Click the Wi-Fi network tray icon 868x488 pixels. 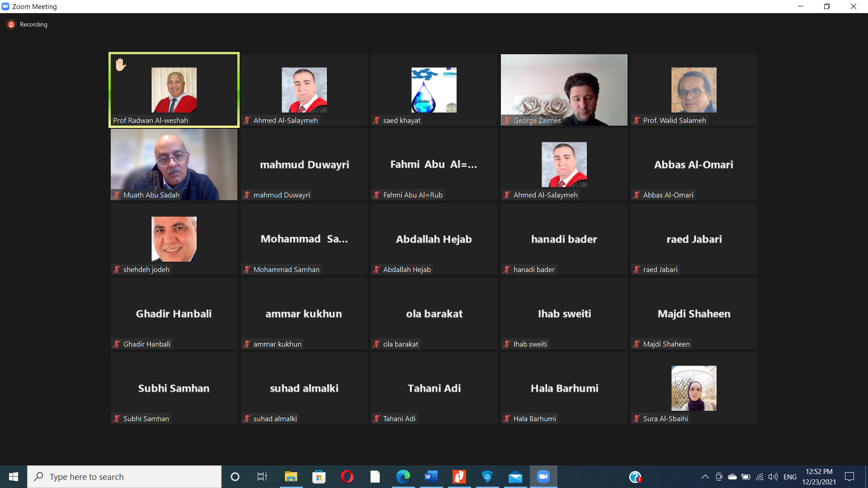(760, 477)
